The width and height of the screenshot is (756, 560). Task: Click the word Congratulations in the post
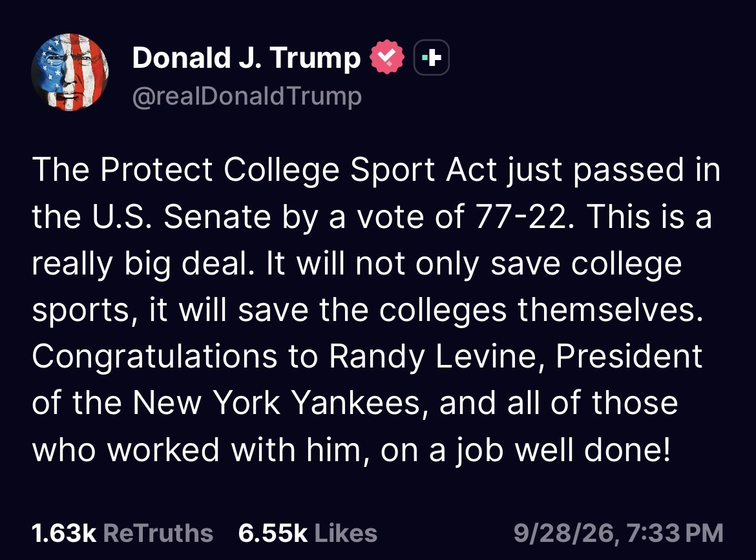[x=155, y=357]
